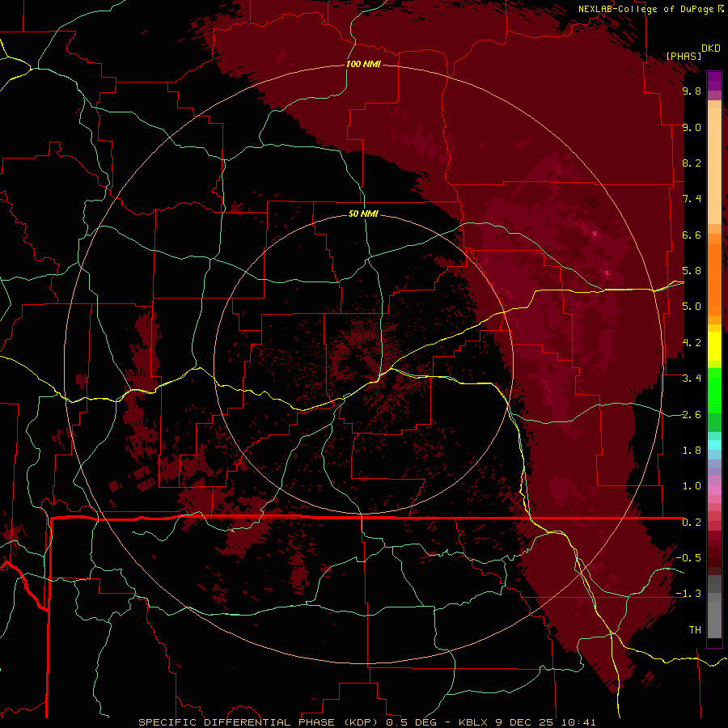Click the 6.6 value on color scale
Image resolution: width=728 pixels, height=728 pixels.
(692, 235)
